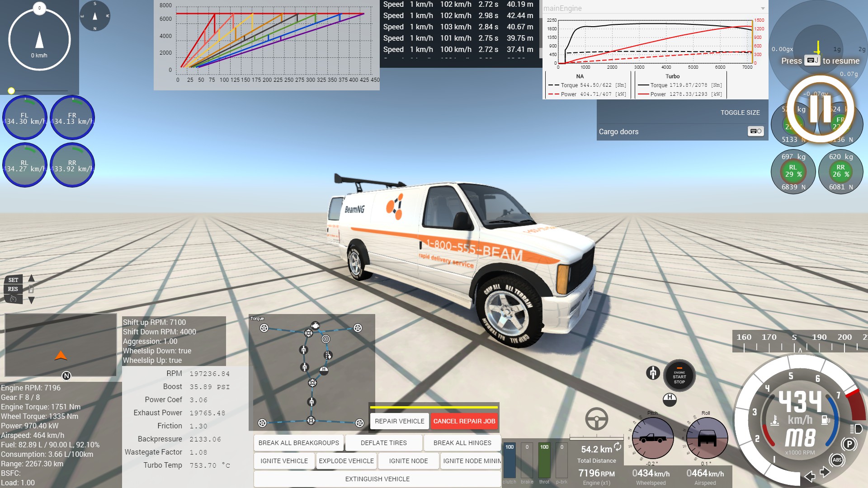Click TOGGLE SIZE in the torque panel
Viewport: 868px width, 488px height.
point(740,113)
